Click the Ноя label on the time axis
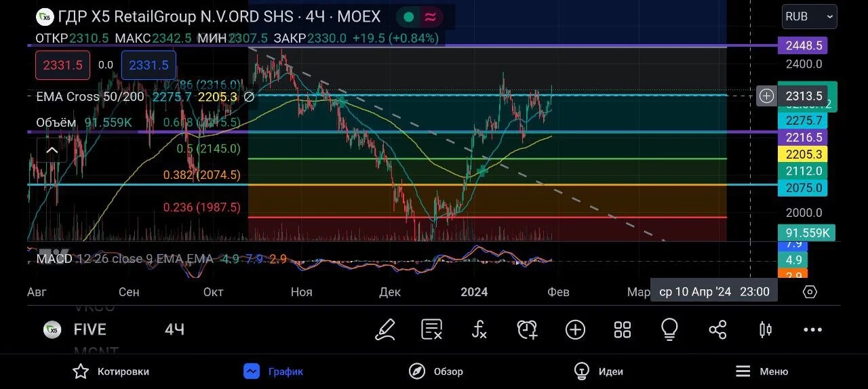The width and height of the screenshot is (868, 389). pos(302,292)
